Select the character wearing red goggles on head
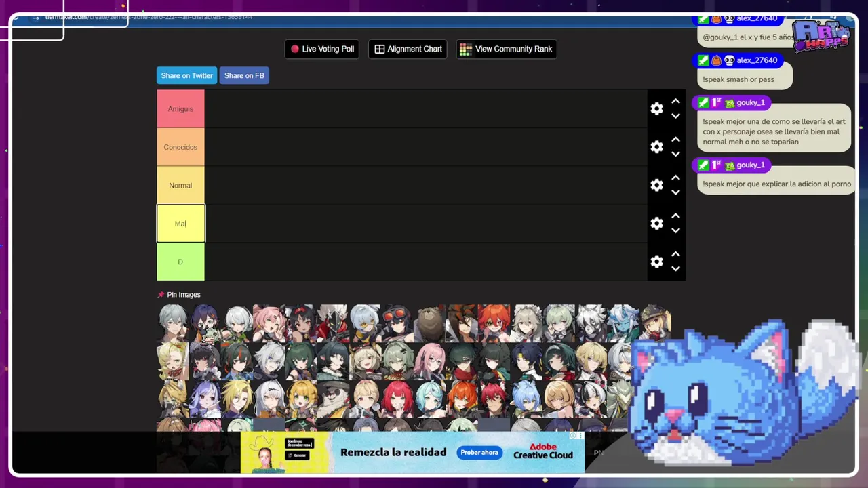Screen dimensions: 868x488 [397, 323]
